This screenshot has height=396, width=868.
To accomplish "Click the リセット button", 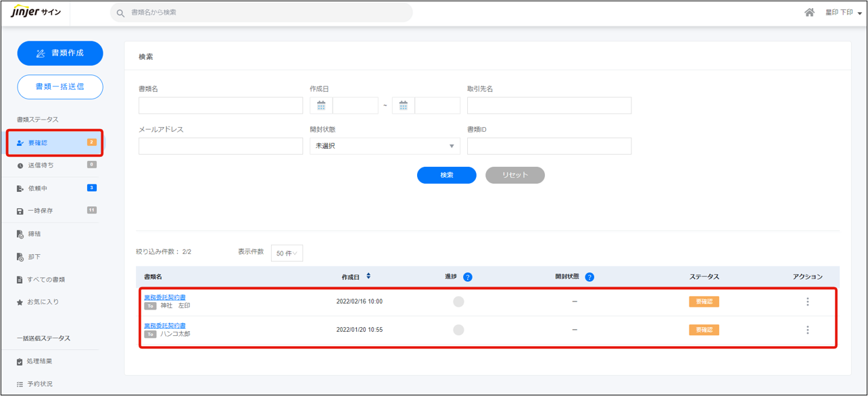I will point(514,175).
